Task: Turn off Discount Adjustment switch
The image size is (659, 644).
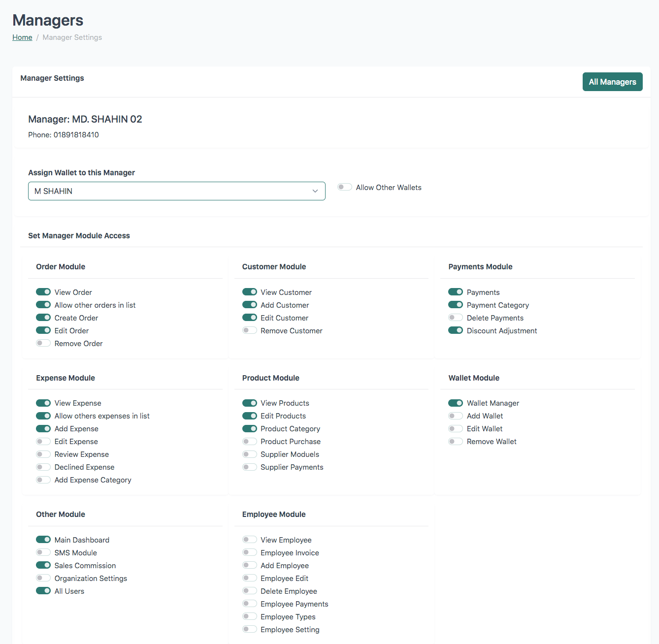Action: 456,330
